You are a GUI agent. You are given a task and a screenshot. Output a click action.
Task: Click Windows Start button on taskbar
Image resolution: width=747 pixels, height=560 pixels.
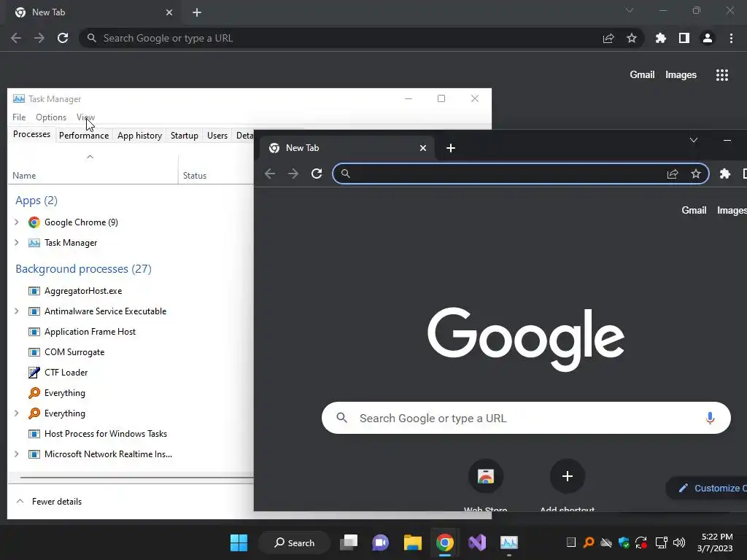239,542
